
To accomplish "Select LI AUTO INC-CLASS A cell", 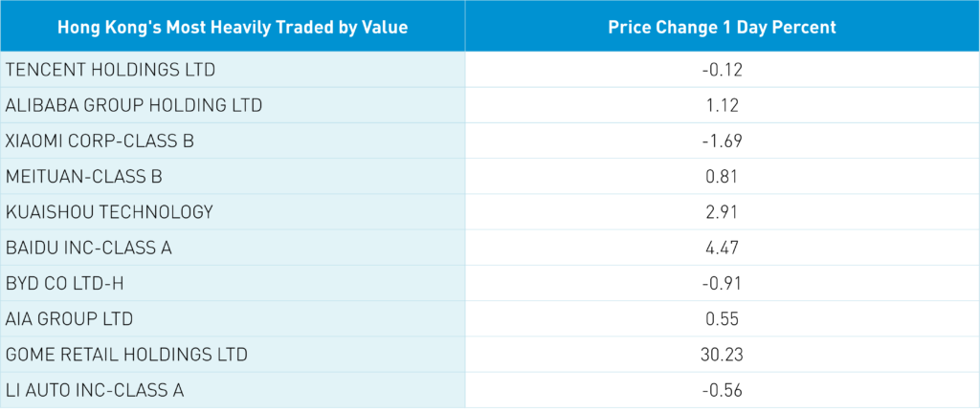I will (95, 390).
